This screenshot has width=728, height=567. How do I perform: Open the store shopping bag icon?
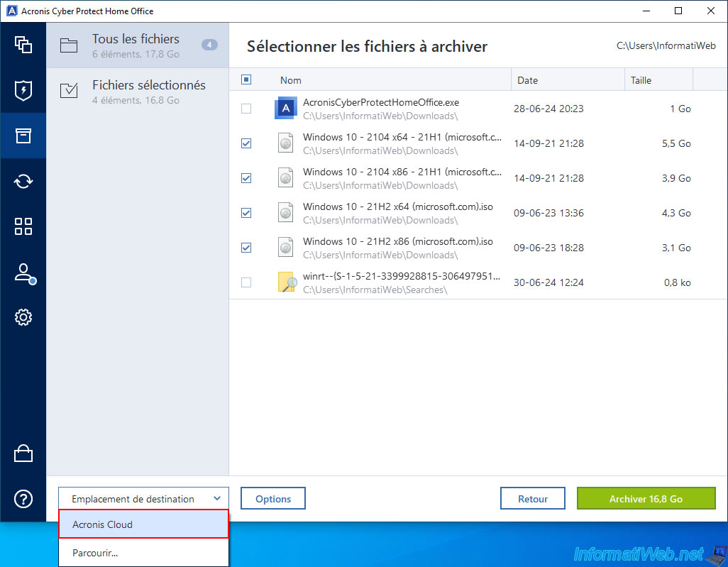[23, 453]
